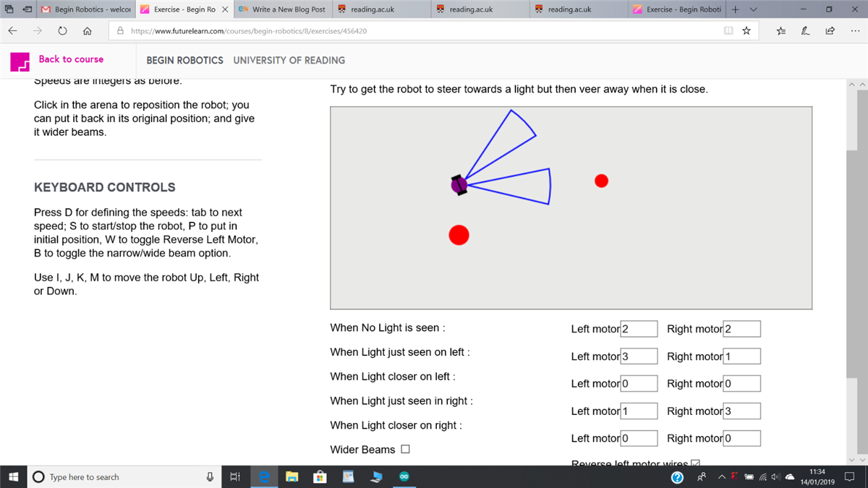Open Windows Start menu
Screen dimensions: 868x488
(13, 476)
